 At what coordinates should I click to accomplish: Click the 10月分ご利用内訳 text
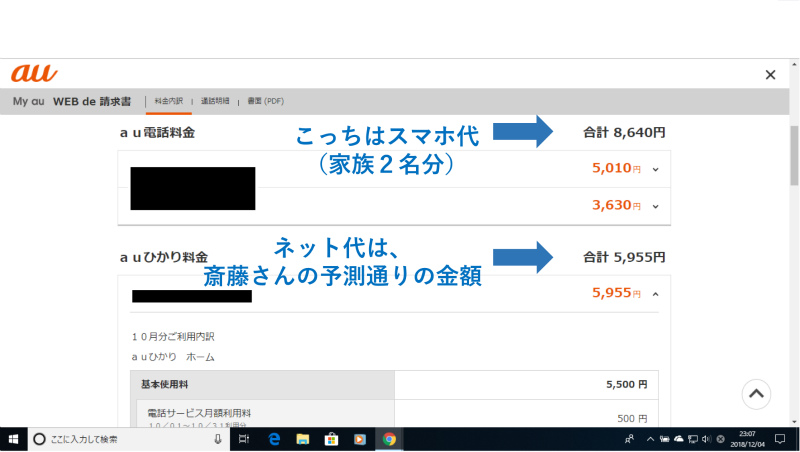[173, 337]
